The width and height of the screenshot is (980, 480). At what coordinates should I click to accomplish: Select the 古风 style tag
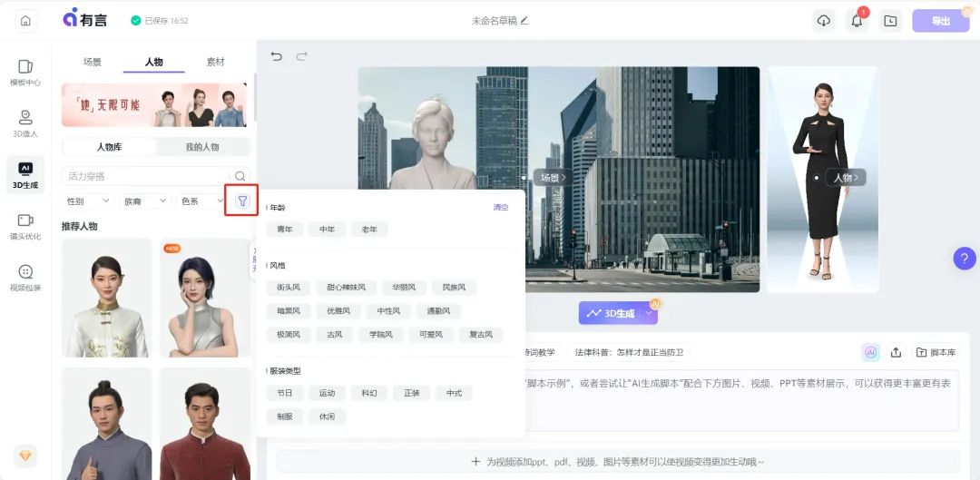pyautogui.click(x=334, y=335)
